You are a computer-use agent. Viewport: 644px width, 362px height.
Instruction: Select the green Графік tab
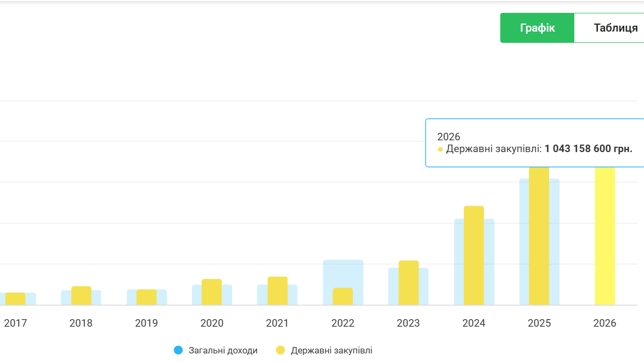click(537, 28)
